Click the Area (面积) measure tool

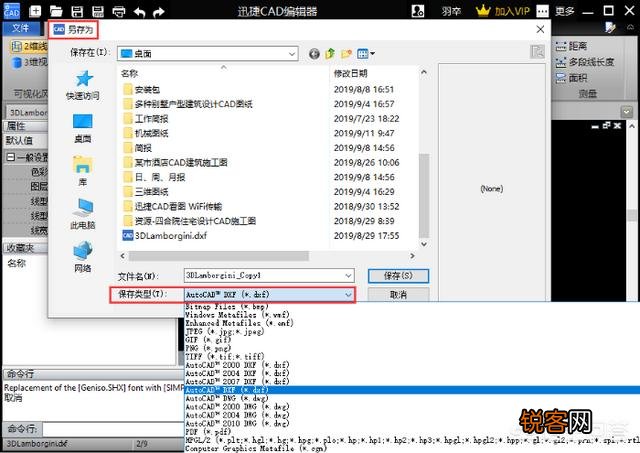(571, 78)
